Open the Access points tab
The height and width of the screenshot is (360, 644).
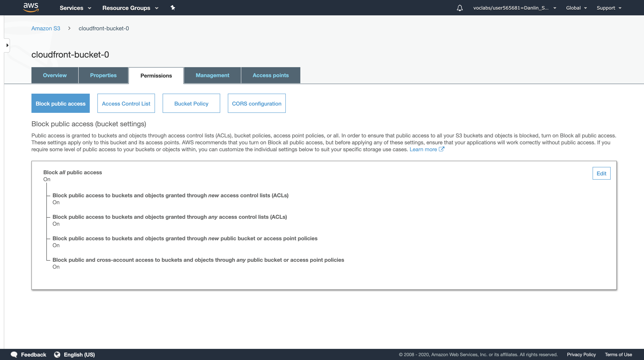[270, 75]
